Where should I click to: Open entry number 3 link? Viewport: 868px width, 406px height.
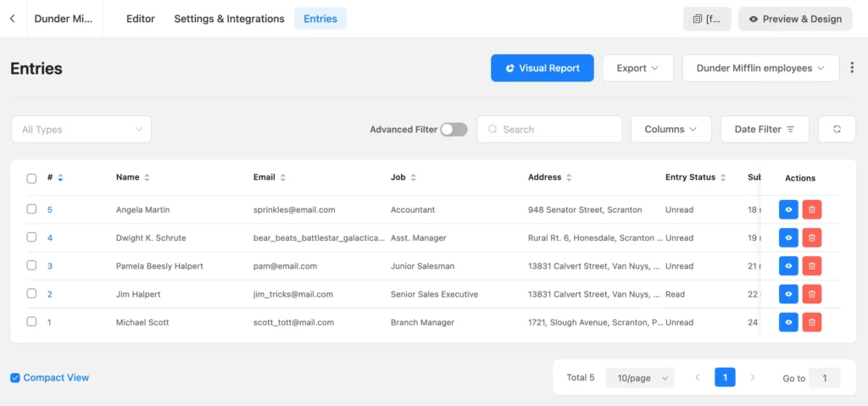coord(50,266)
